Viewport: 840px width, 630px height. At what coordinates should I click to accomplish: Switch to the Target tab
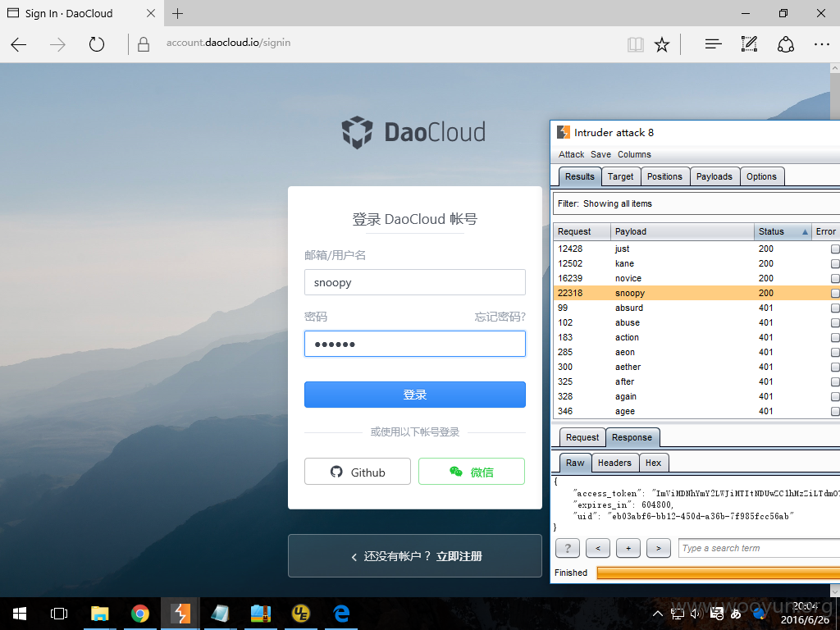[620, 176]
